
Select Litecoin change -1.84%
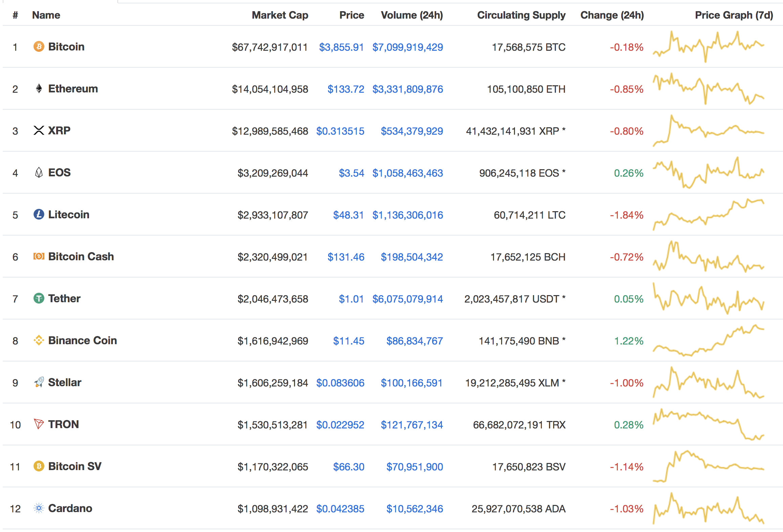(627, 215)
